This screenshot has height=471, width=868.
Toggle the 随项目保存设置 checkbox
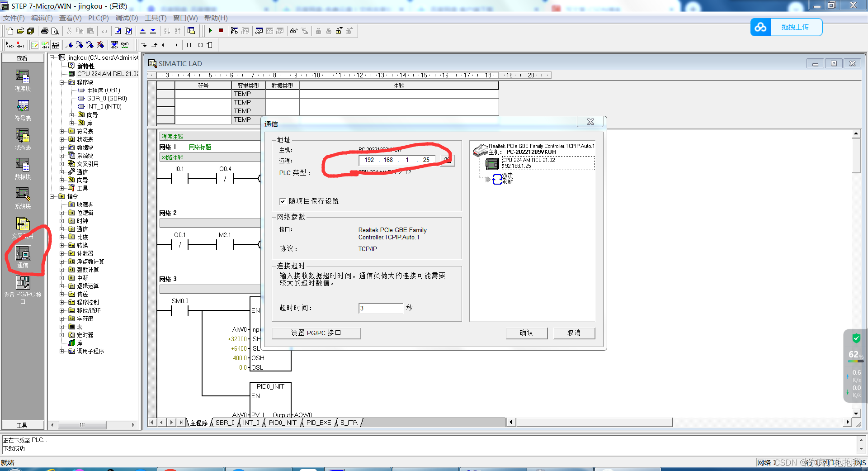pos(283,201)
